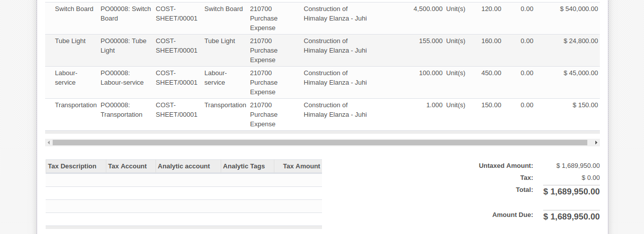
Task: Click the horizontal scrollbar right arrow
Action: (x=596, y=143)
